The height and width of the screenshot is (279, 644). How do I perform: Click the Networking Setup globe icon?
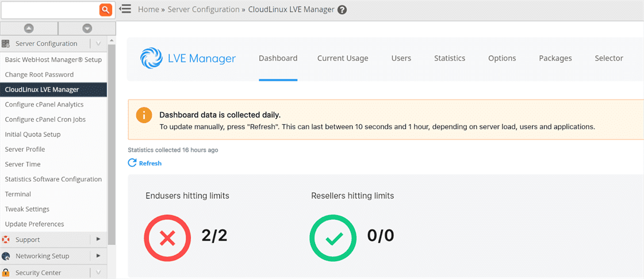tap(6, 256)
